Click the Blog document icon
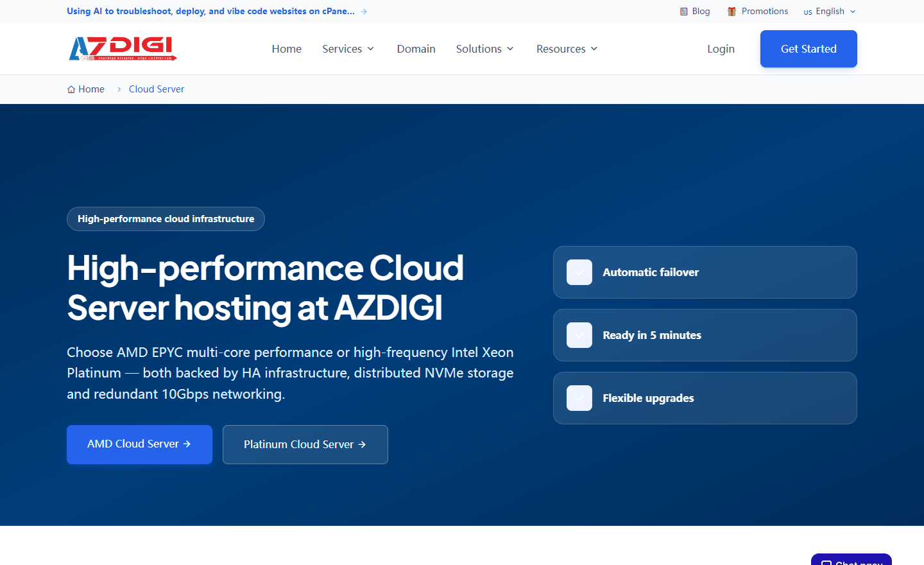The image size is (924, 565). pos(684,12)
